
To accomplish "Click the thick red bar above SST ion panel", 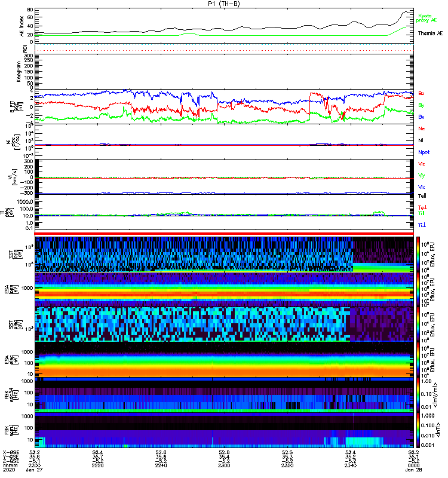I will click(x=224, y=234).
